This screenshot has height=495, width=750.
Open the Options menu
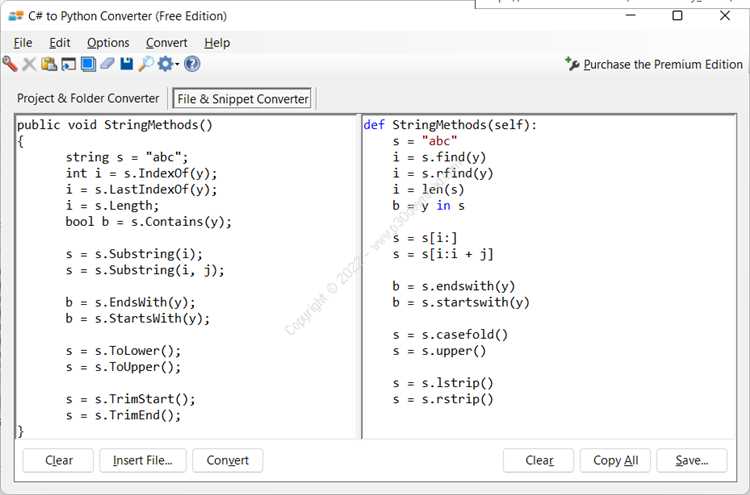pos(108,42)
